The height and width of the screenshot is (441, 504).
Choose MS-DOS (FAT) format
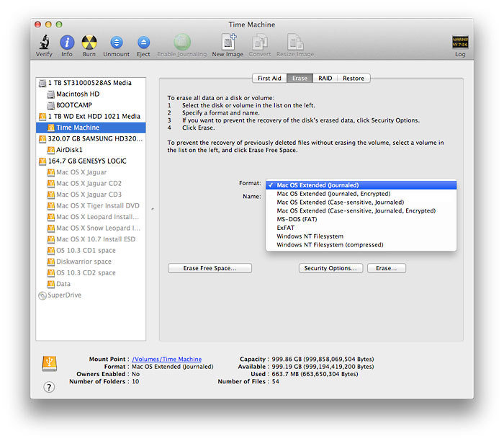tap(361, 219)
